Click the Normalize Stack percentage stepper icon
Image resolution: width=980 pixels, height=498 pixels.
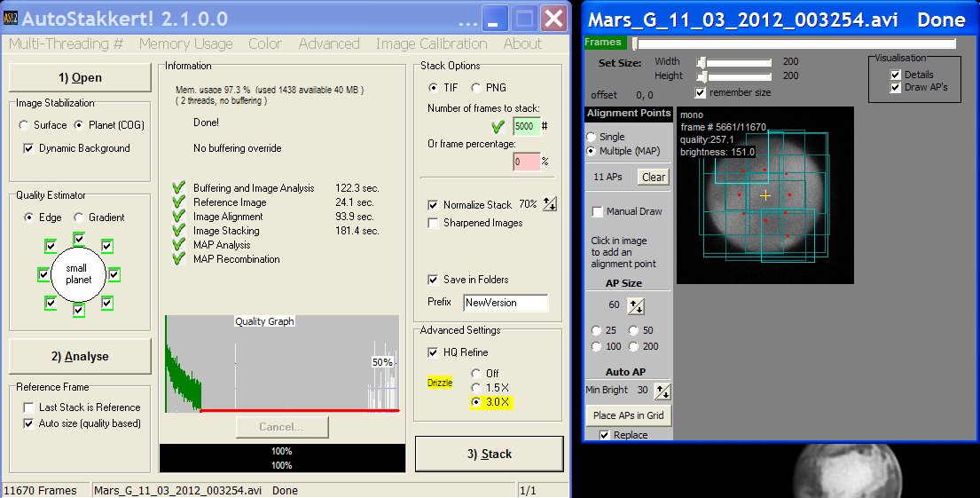(x=549, y=204)
